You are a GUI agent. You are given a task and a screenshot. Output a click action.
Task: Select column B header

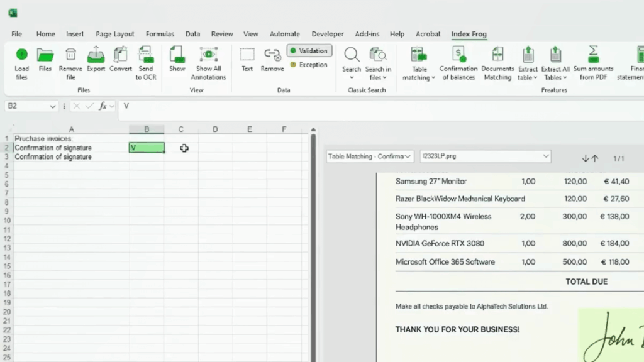click(x=147, y=129)
